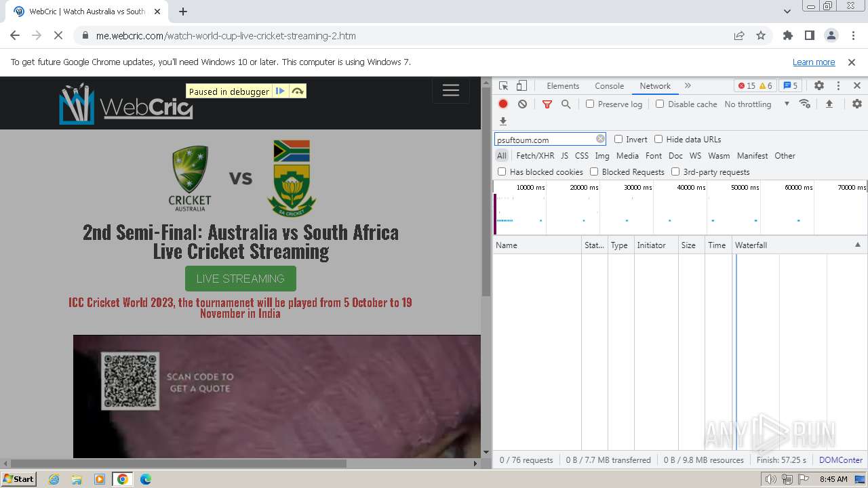This screenshot has width=868, height=488.
Task: Open Chrome tab search dropdown arrow
Action: click(x=787, y=12)
